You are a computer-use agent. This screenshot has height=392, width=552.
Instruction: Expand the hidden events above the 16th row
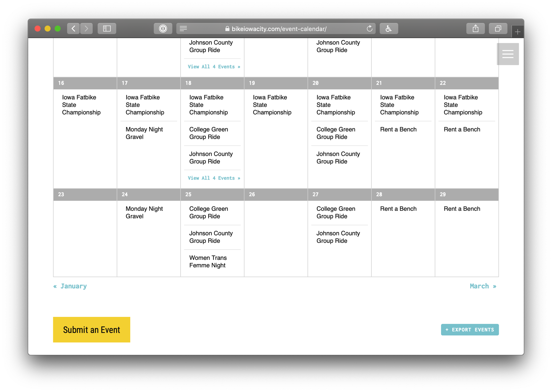214,66
